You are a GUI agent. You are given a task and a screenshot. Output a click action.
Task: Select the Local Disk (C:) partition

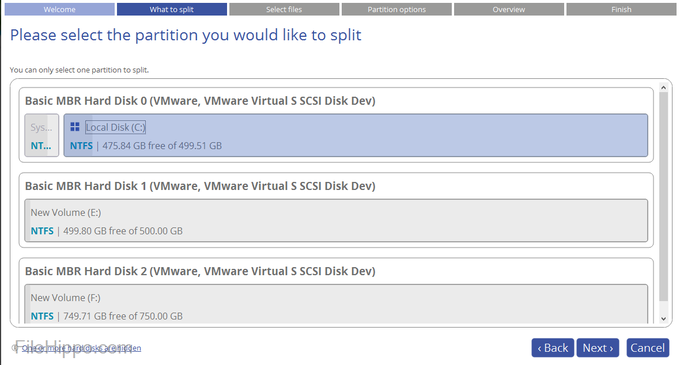[x=356, y=135]
